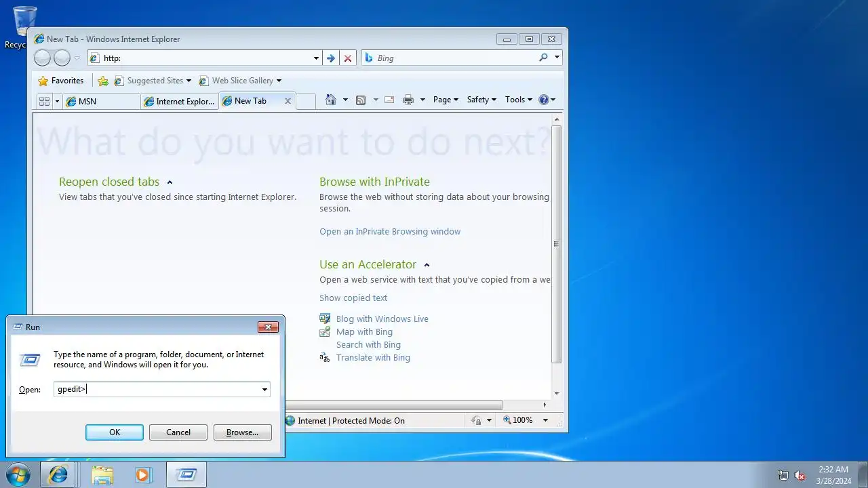Image resolution: width=868 pixels, height=488 pixels.
Task: Expand the Suggested Sites dropdown
Action: pos(189,81)
